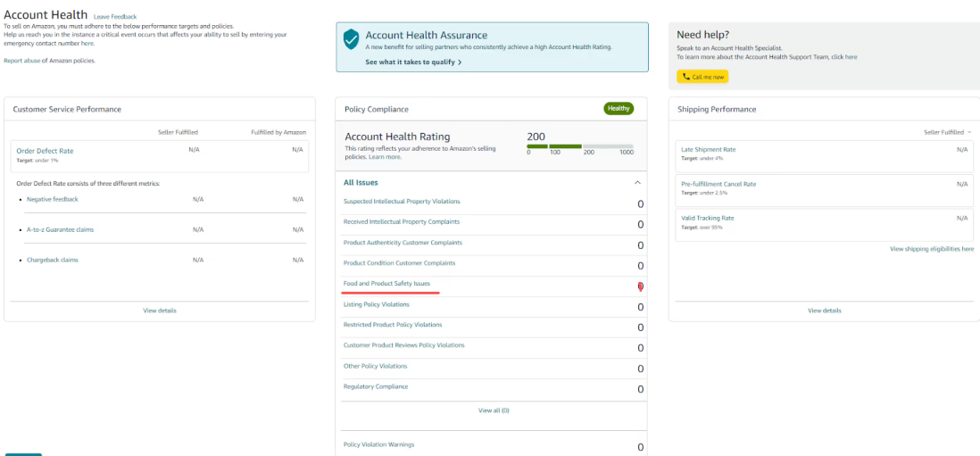Open Listing Policy Violations
The image size is (980, 456).
click(377, 304)
